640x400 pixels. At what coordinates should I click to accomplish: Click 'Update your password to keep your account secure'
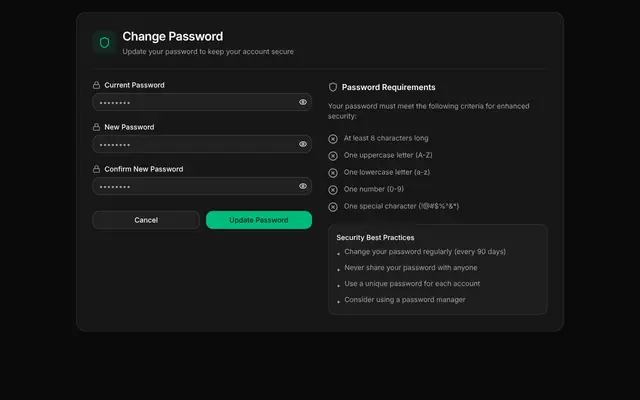point(208,51)
